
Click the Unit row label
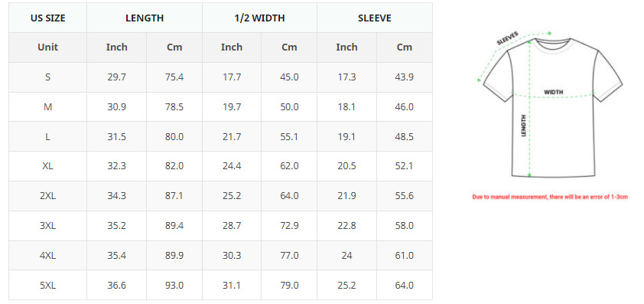pyautogui.click(x=47, y=47)
